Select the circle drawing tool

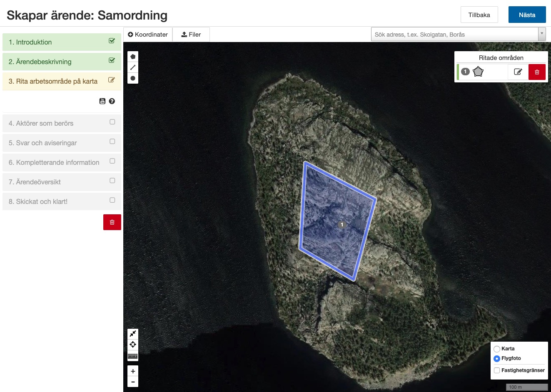coord(132,78)
